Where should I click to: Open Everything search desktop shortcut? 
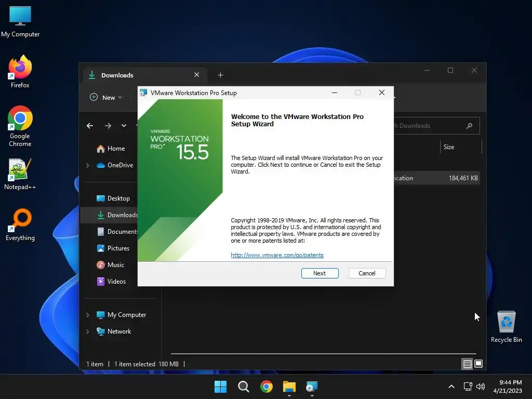click(x=20, y=224)
